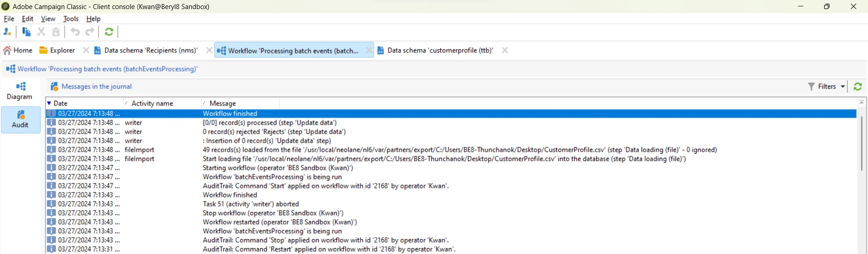Select the 'Insertion of 0 record(s)' row

(x=451, y=141)
